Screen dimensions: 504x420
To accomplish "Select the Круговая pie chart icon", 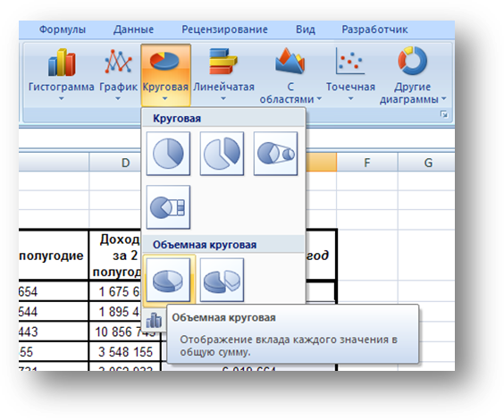I will [x=165, y=60].
